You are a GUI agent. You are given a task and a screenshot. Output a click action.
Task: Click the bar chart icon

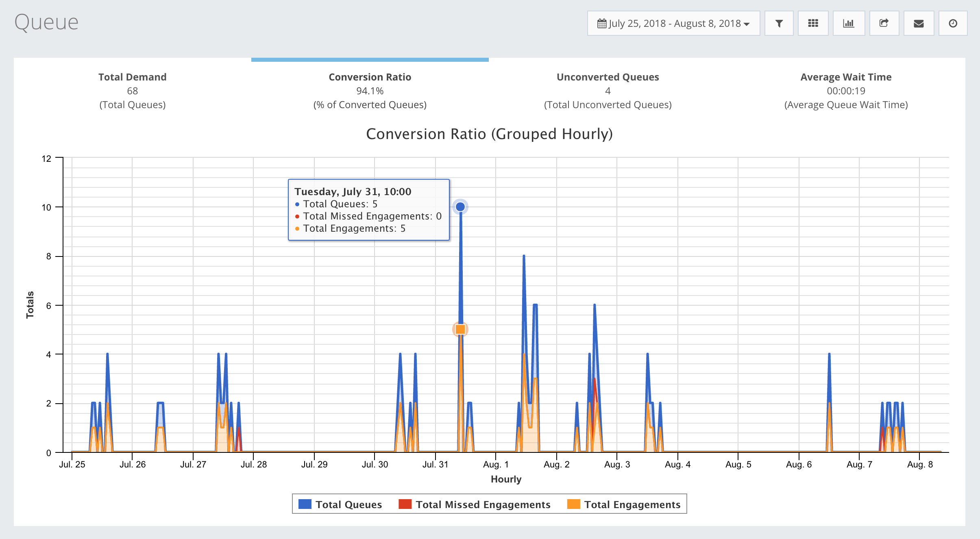[x=849, y=24]
